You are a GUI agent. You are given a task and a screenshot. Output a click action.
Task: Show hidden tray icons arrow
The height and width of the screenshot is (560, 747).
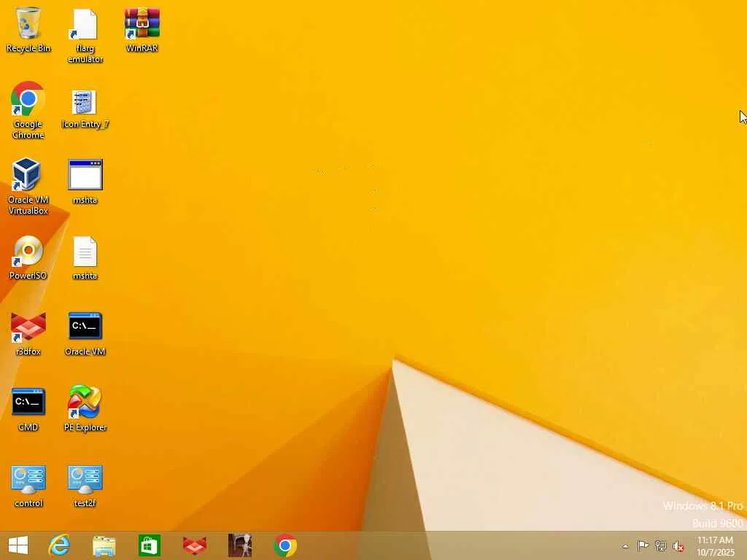[625, 546]
